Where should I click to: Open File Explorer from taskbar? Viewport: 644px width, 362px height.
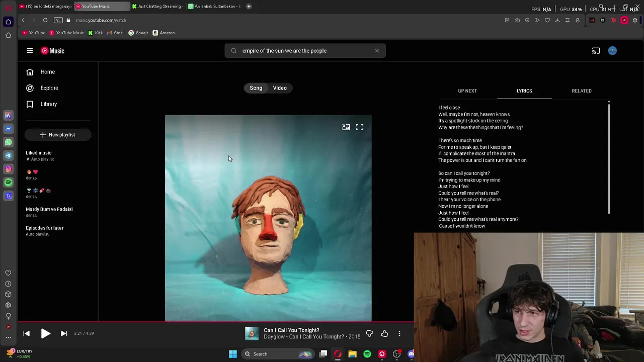(x=353, y=354)
